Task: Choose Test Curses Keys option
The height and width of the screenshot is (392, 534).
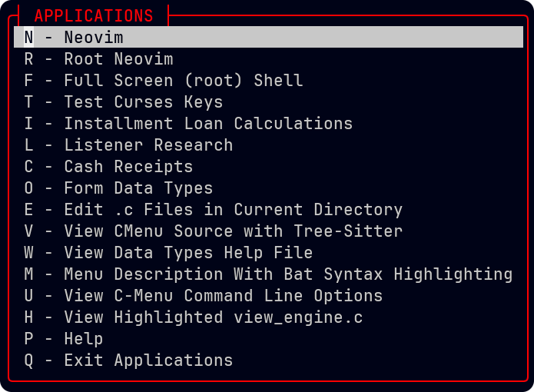Action: point(143,102)
